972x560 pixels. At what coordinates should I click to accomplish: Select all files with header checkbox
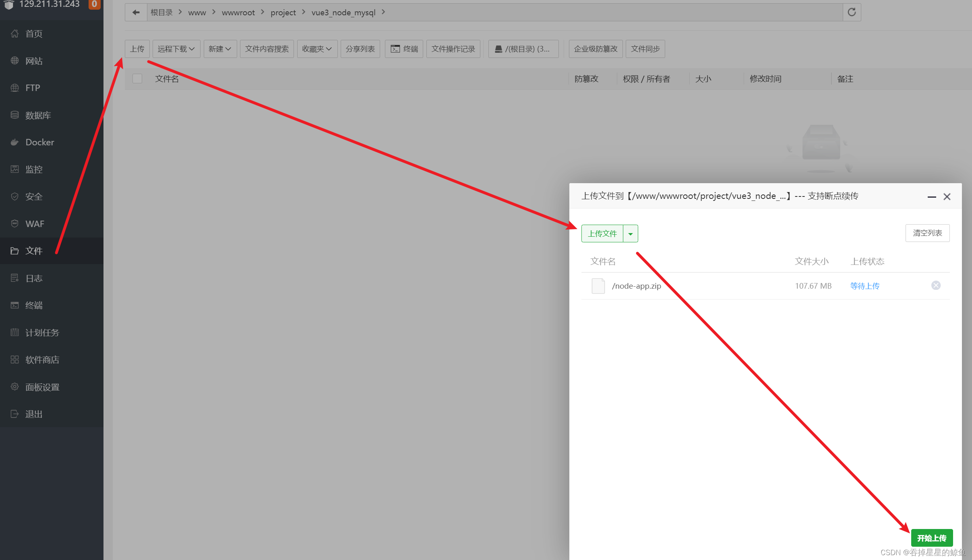click(137, 79)
